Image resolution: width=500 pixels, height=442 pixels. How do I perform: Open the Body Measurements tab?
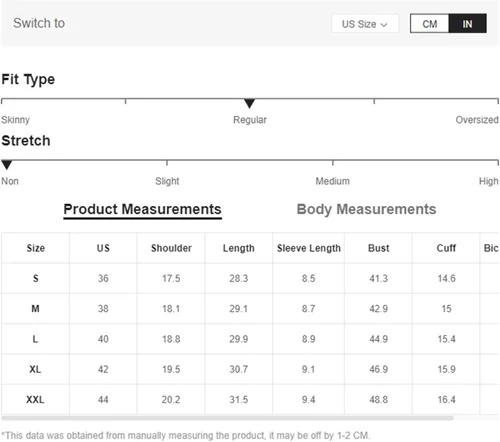point(366,209)
